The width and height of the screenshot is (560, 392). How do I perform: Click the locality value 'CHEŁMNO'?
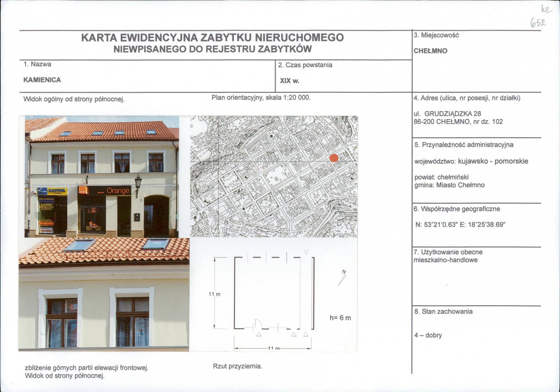pyautogui.click(x=430, y=51)
